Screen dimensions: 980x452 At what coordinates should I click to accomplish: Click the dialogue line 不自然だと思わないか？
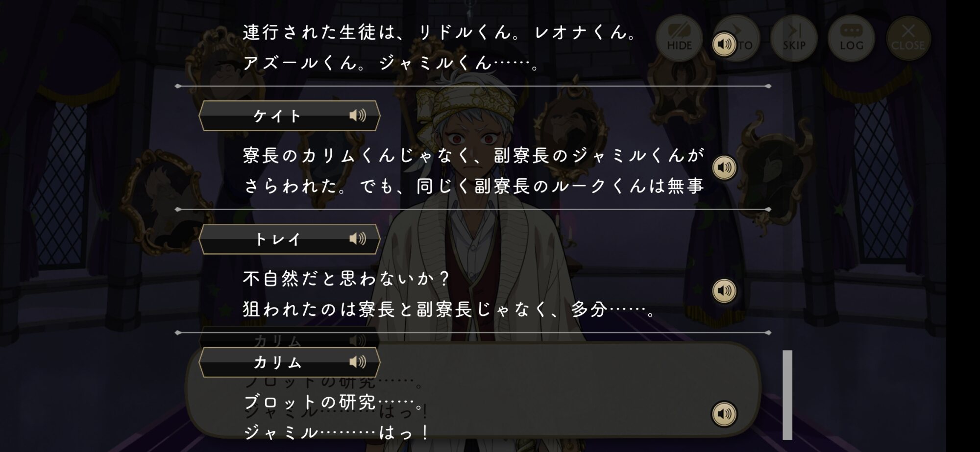tap(346, 279)
